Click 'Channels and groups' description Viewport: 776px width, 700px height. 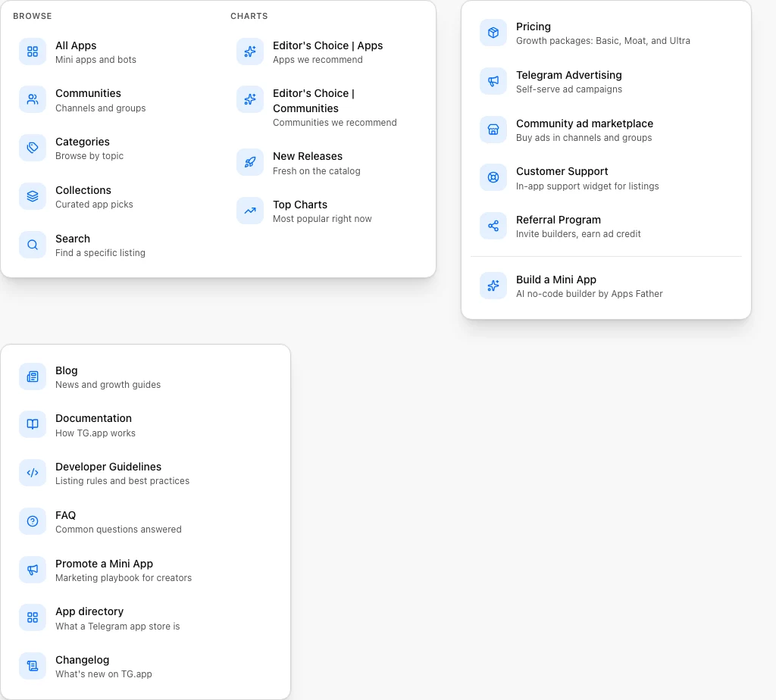point(101,108)
